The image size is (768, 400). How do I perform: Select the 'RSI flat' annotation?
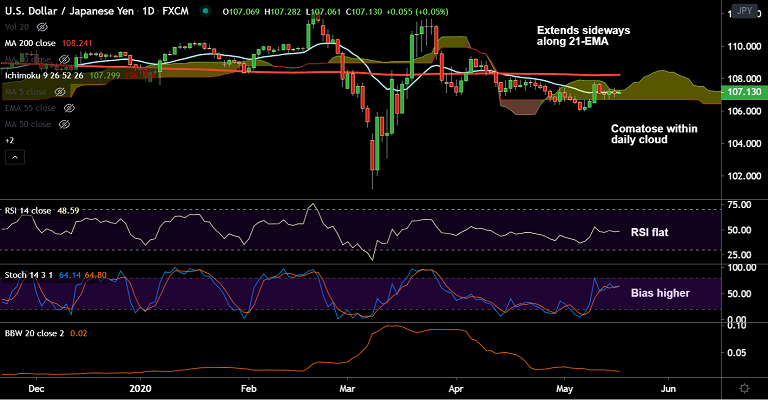(x=649, y=232)
